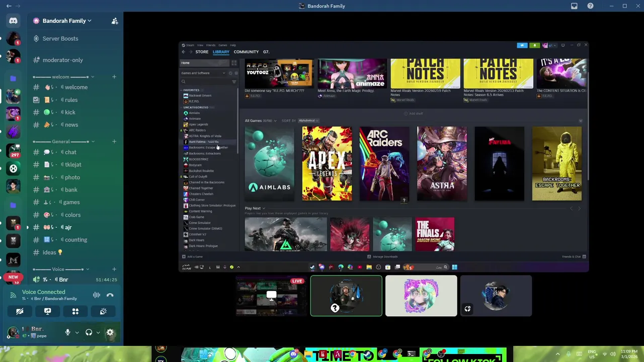Open the Discord inbox icon in title bar
Viewport: 644px width, 362px height.
(574, 6)
